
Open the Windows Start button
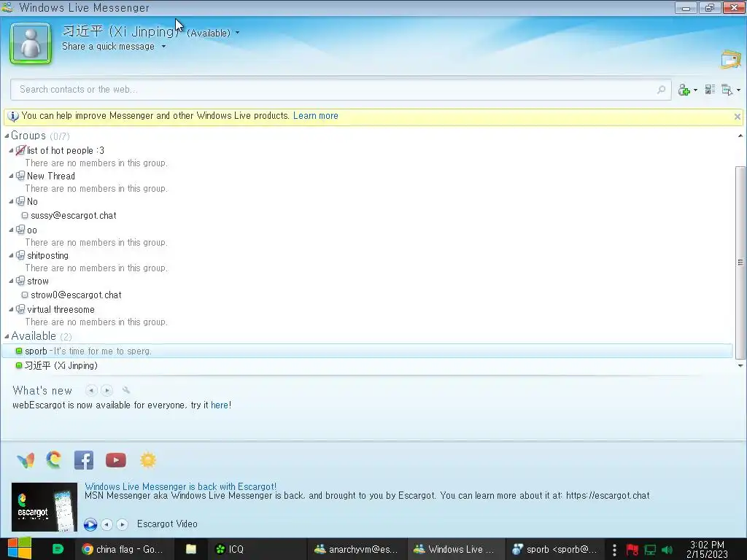tap(19, 548)
